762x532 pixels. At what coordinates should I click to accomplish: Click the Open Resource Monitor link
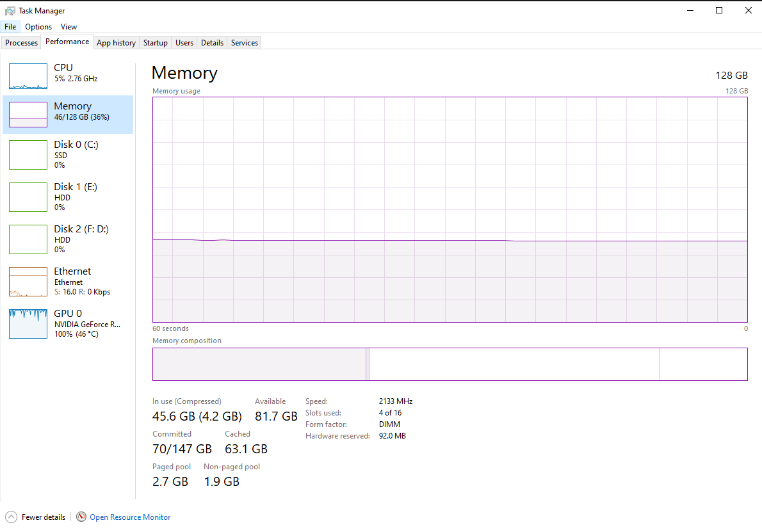130,517
